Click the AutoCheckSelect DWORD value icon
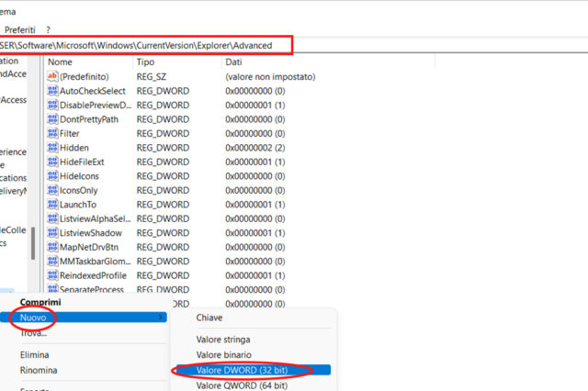 52,91
